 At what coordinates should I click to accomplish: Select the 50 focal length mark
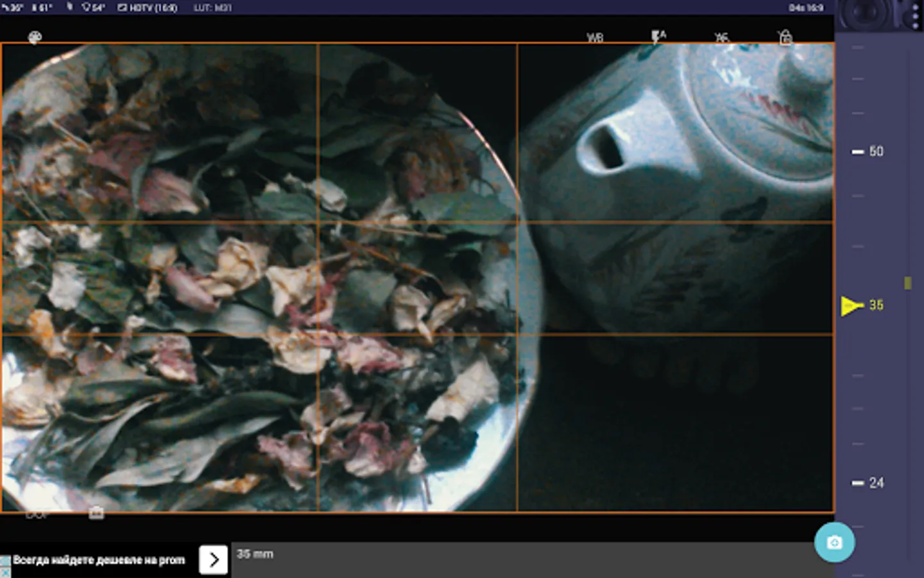pos(868,152)
